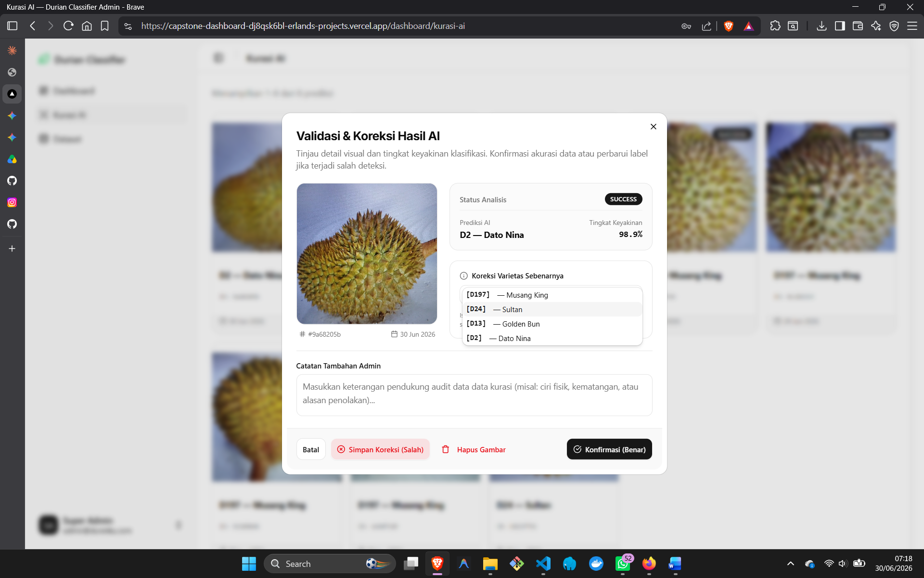Open Brave Wallet icon
The height and width of the screenshot is (578, 924).
[x=858, y=26]
